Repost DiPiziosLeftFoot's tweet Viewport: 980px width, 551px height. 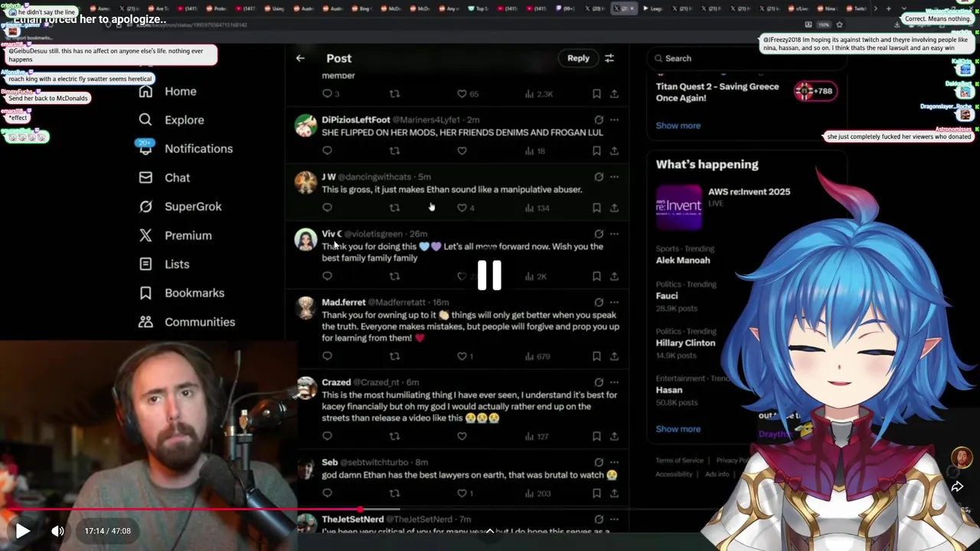tap(394, 151)
